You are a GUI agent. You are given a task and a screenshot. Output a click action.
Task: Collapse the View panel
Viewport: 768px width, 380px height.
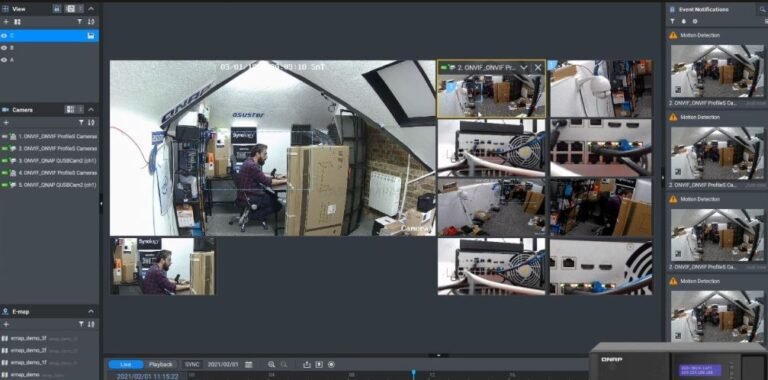coord(91,9)
